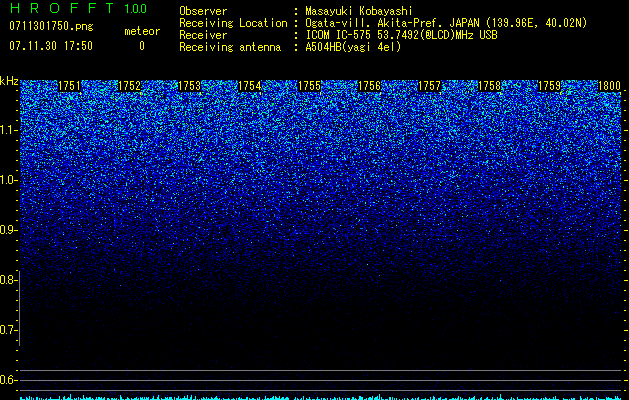
Task: Click the 1755 time marker
Action: point(310,86)
